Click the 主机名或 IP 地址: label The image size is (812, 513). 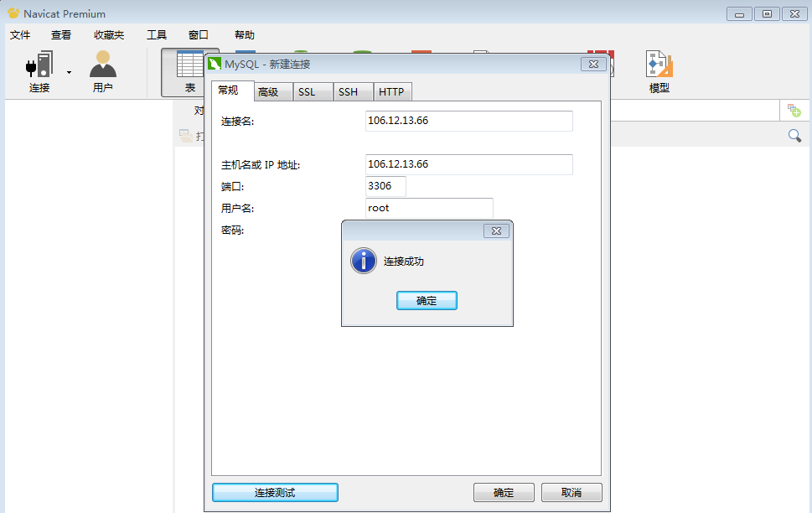point(261,165)
